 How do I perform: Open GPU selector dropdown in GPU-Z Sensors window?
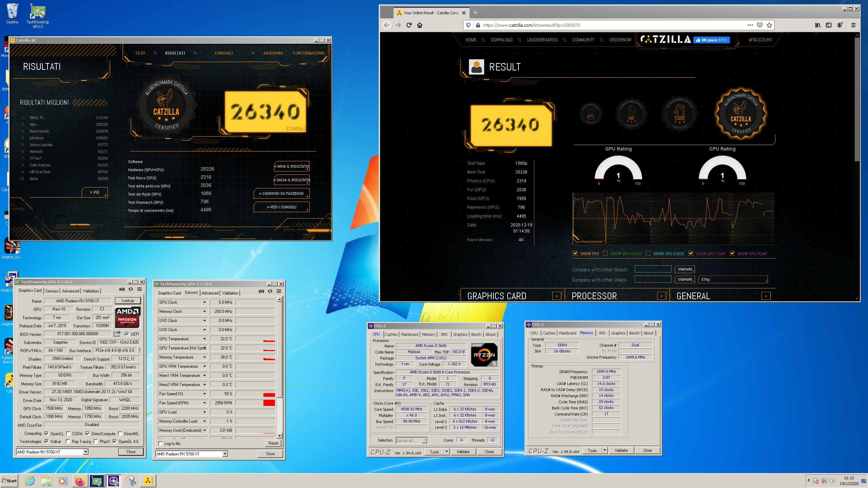point(225,454)
